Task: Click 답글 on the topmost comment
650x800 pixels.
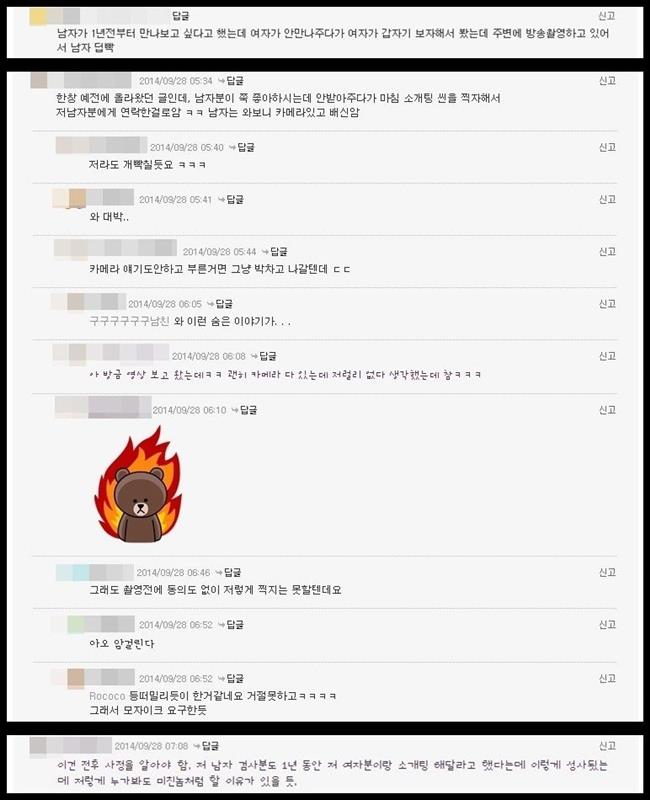Action: [x=181, y=16]
